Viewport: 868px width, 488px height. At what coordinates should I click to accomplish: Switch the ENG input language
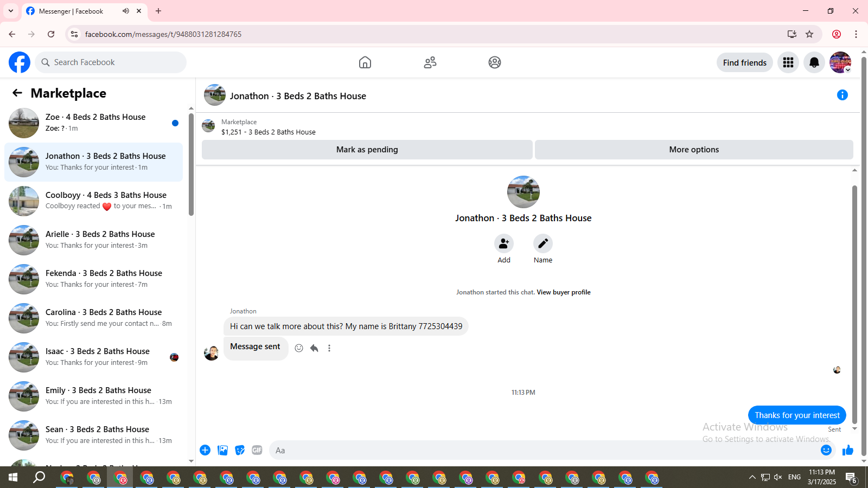(x=795, y=477)
